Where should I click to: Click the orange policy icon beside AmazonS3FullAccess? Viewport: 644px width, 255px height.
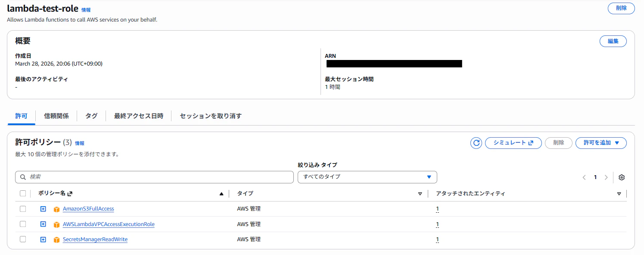click(56, 209)
